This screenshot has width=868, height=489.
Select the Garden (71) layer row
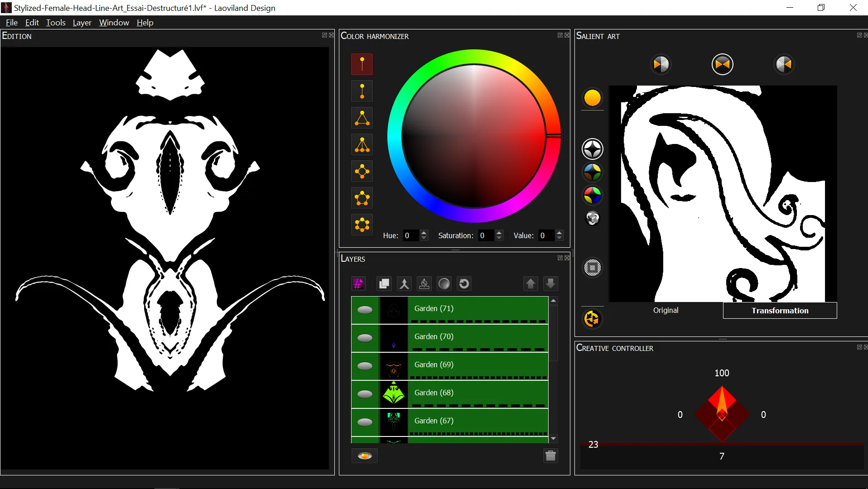(449, 310)
